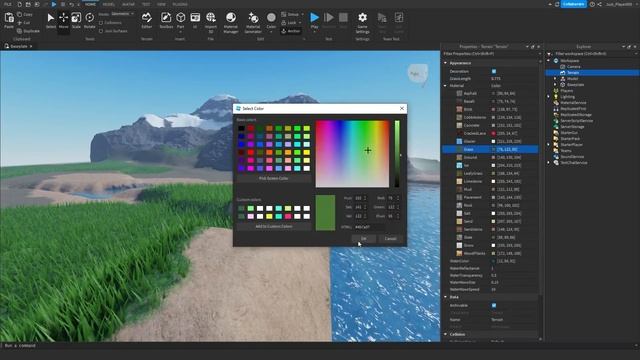Toggle the Collisions checkbox in ribbon
Screen dimensions: 640x360
(x=101, y=23)
